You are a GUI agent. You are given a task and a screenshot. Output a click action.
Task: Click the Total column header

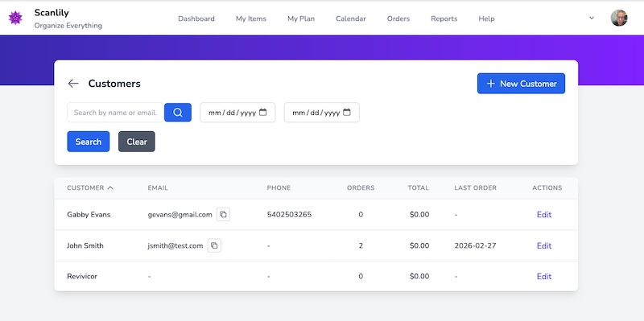click(x=418, y=187)
